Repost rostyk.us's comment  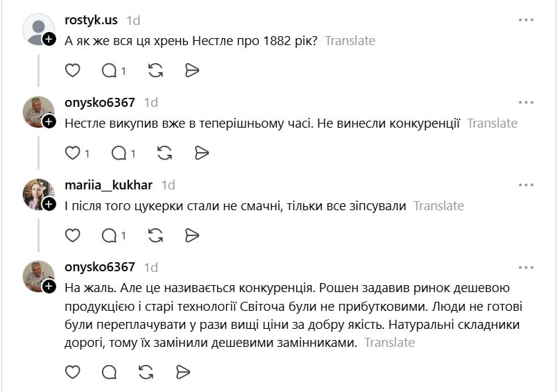(156, 70)
